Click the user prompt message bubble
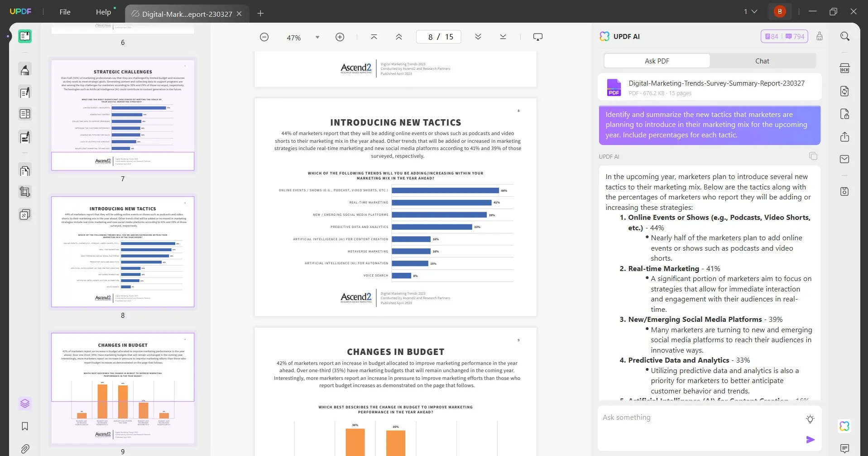The image size is (868, 456). click(x=710, y=125)
